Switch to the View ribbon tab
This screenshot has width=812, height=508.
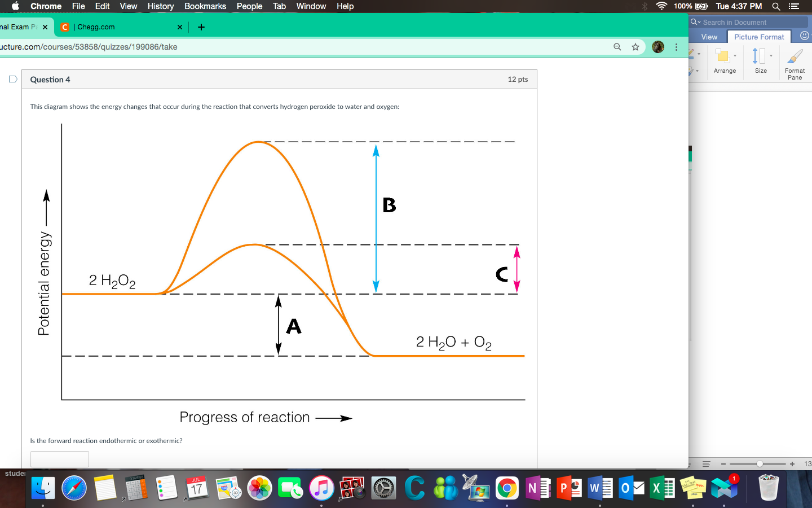(x=708, y=36)
